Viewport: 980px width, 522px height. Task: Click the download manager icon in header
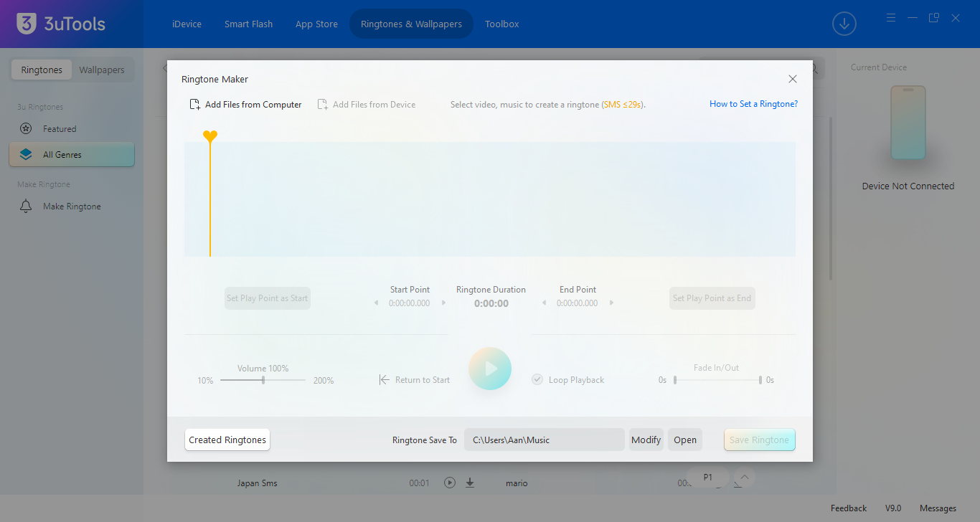tap(844, 24)
